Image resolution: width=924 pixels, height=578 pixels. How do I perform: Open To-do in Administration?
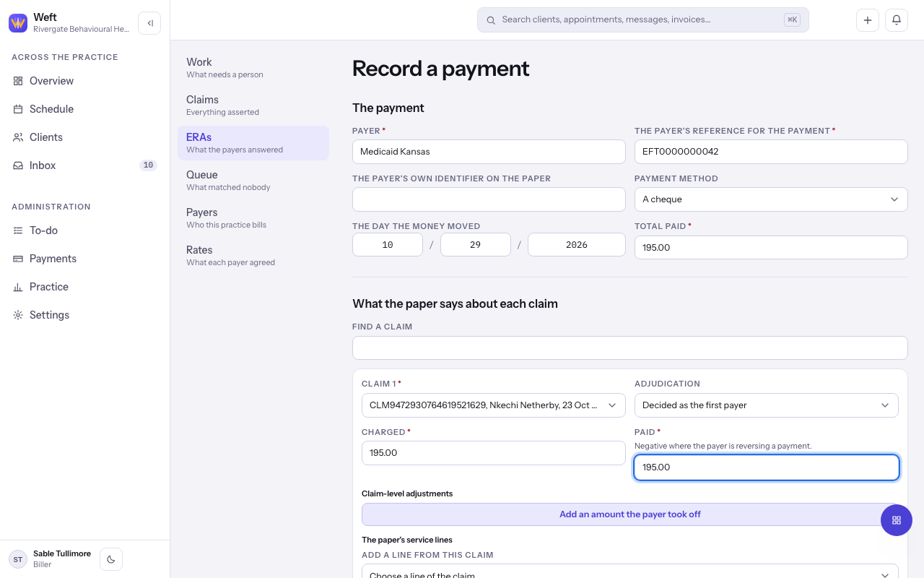(85, 230)
